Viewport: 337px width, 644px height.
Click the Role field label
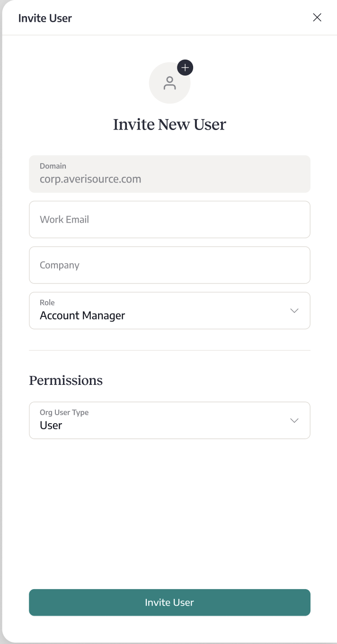(47, 303)
